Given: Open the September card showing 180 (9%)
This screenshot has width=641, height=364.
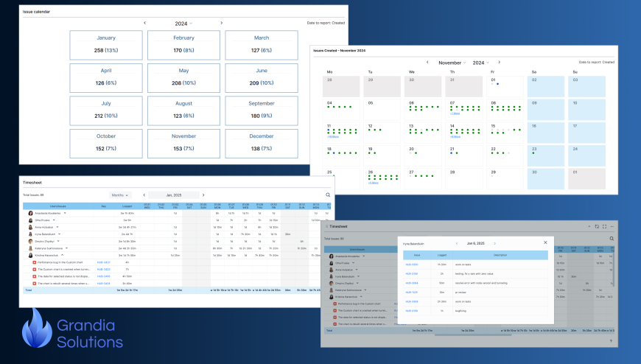Looking at the screenshot, I should coord(262,111).
